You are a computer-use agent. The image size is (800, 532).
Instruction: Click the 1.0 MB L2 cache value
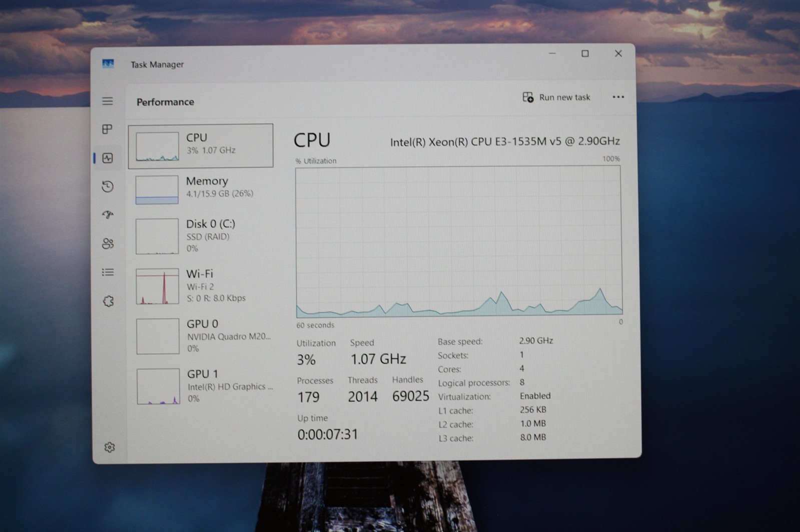point(533,423)
